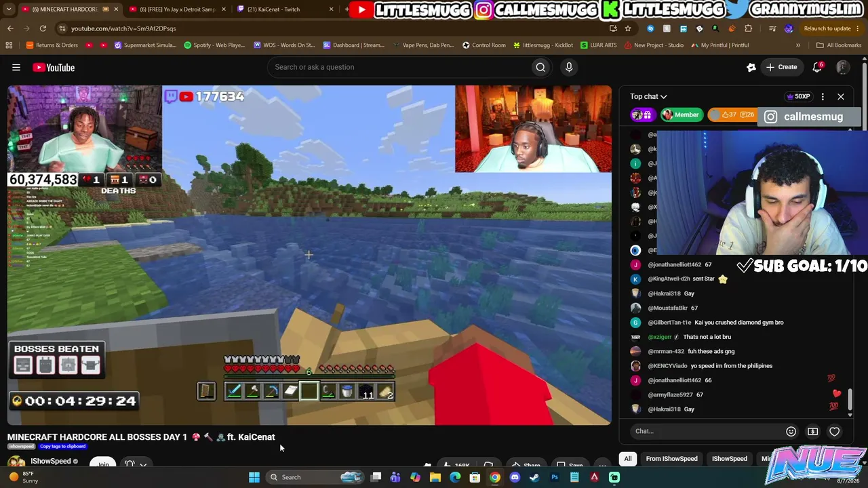Select the IShowSpeed filter chip
This screenshot has height=488, width=868.
point(730,459)
